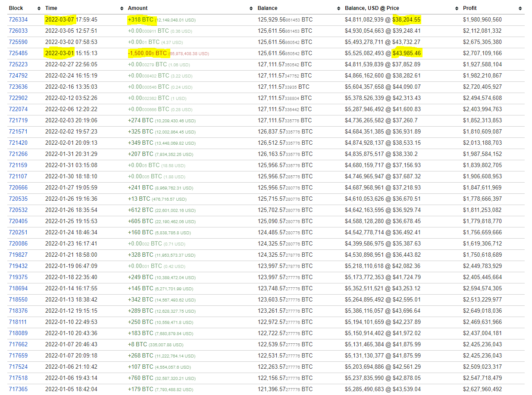Select profit value $1,980,960,560

tap(482, 20)
